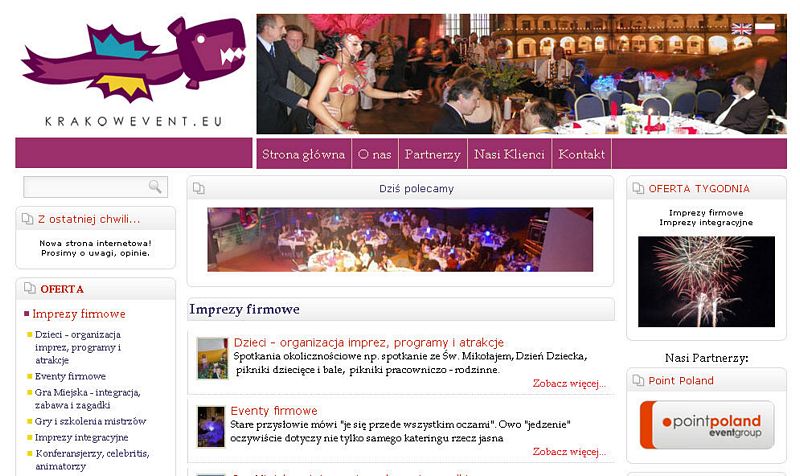This screenshot has height=476, width=800.
Task: Open Imprezy firmowe in the sidebar
Action: click(79, 314)
